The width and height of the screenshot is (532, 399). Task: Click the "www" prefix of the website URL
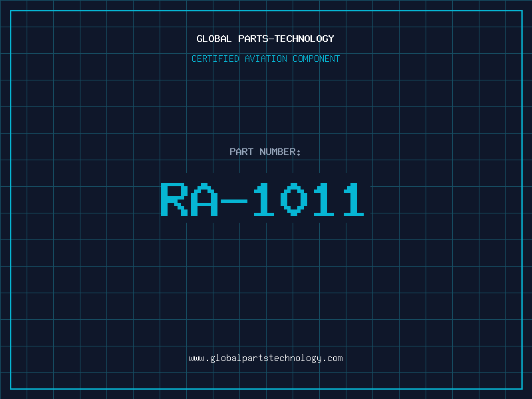point(196,358)
